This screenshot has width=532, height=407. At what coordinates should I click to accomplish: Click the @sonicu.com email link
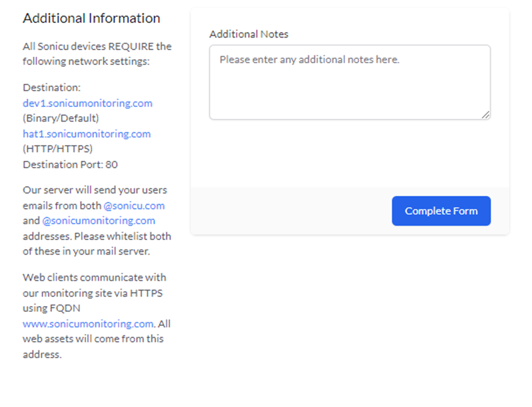(x=134, y=206)
